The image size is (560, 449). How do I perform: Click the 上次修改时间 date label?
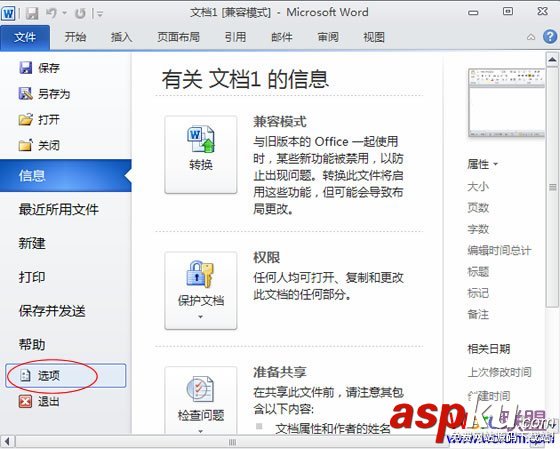[499, 372]
